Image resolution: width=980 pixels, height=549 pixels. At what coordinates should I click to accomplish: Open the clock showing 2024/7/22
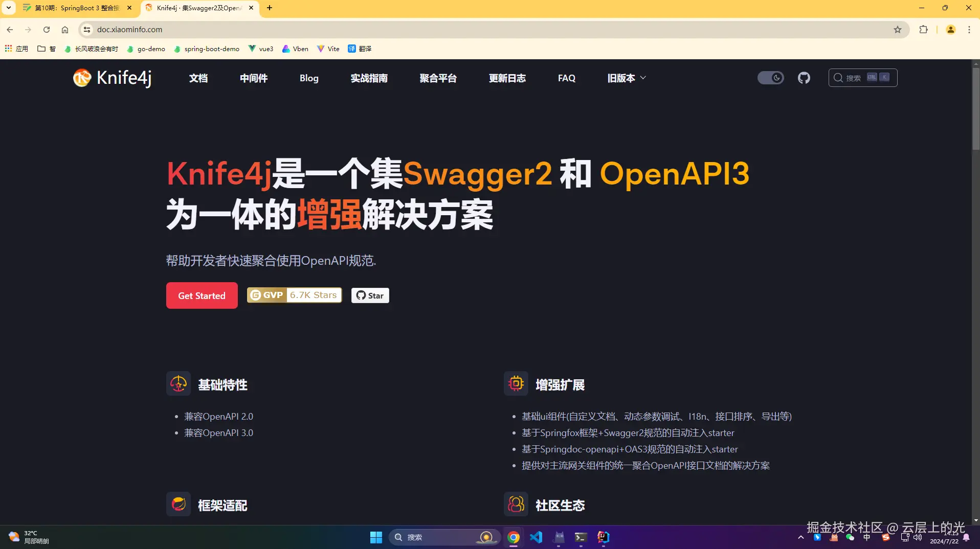[x=944, y=537]
